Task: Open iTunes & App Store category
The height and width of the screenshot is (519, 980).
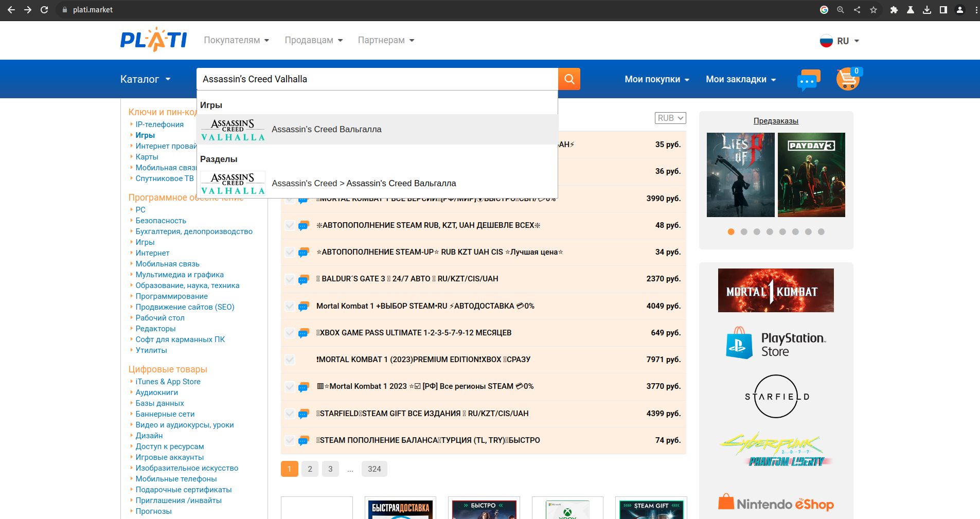Action: pos(168,382)
